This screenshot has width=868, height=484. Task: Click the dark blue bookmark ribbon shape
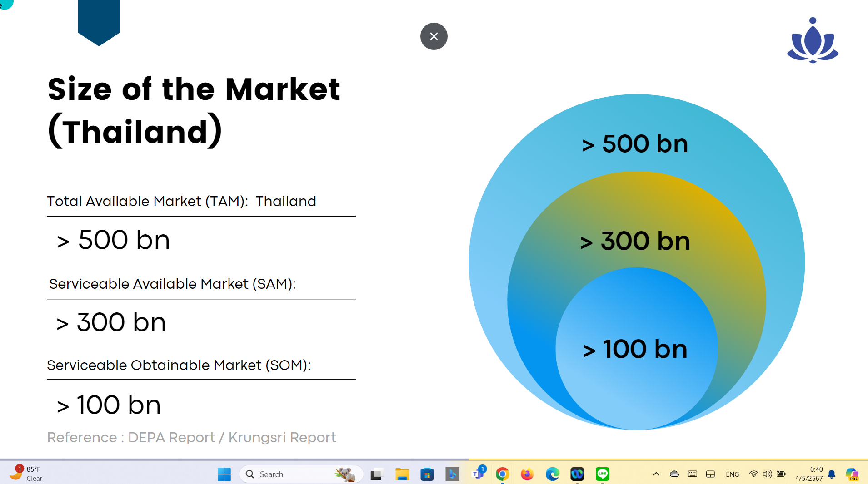(x=99, y=23)
